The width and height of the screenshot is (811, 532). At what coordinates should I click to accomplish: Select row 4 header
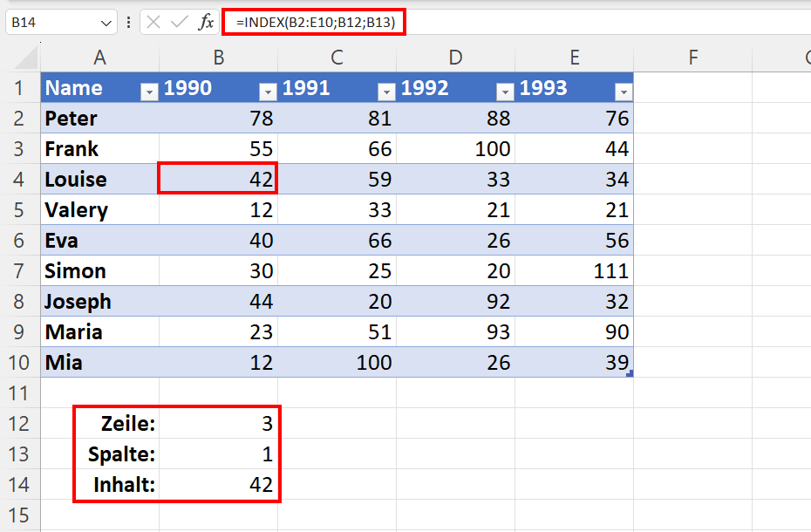[19, 179]
